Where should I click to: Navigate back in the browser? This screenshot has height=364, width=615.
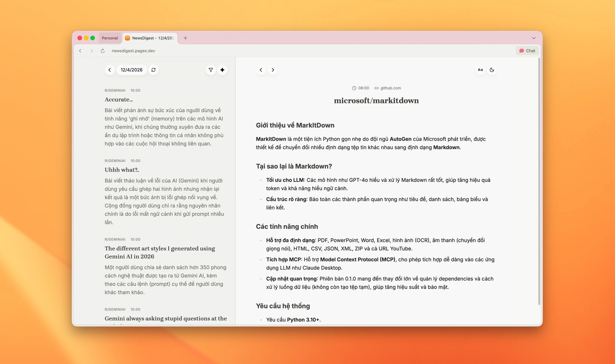tap(80, 51)
